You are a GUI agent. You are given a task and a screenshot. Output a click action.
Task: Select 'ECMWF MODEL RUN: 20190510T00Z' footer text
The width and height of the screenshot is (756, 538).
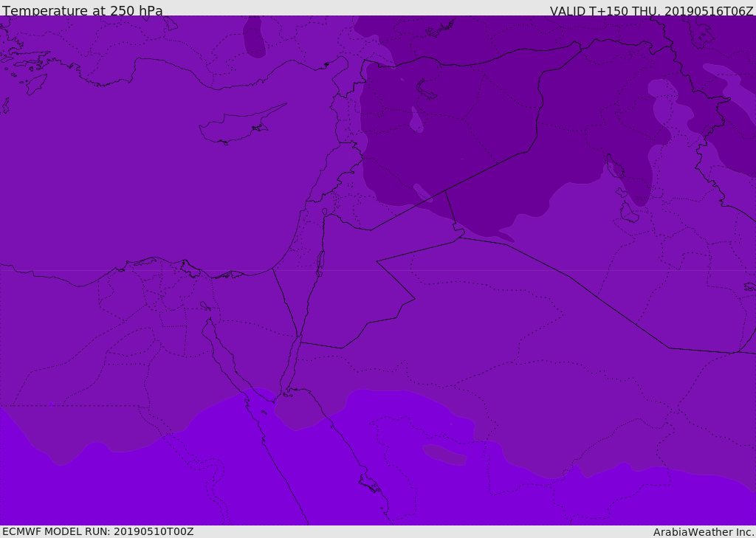pyautogui.click(x=98, y=531)
